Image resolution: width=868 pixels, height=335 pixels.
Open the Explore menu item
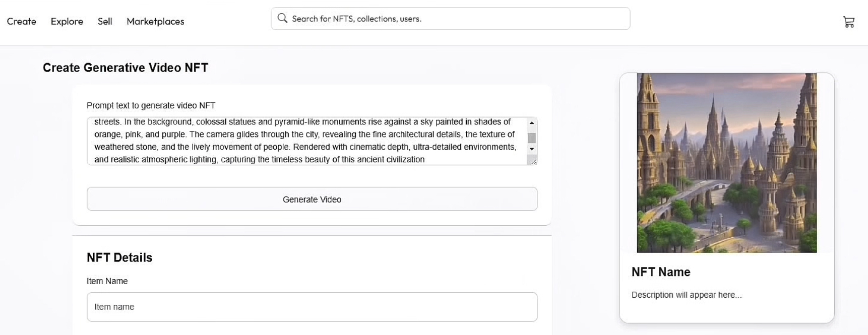[67, 21]
